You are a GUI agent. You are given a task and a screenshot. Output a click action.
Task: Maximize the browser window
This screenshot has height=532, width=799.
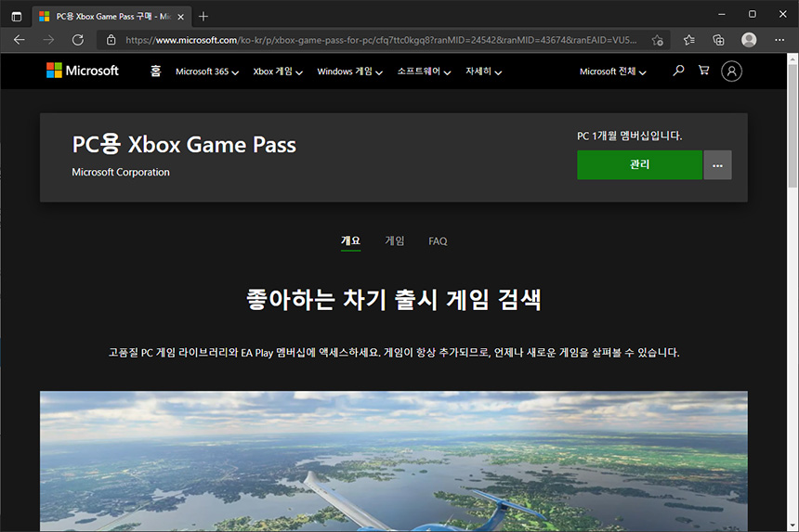tap(753, 14)
